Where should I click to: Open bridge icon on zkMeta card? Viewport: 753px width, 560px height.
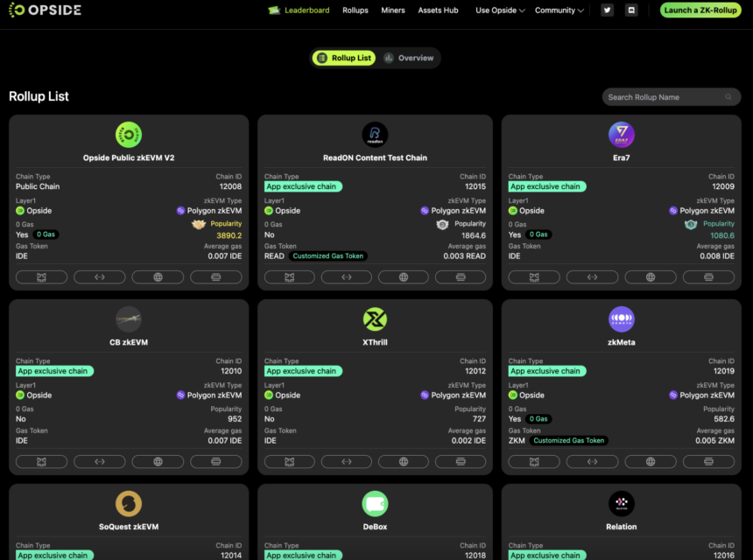(592, 462)
